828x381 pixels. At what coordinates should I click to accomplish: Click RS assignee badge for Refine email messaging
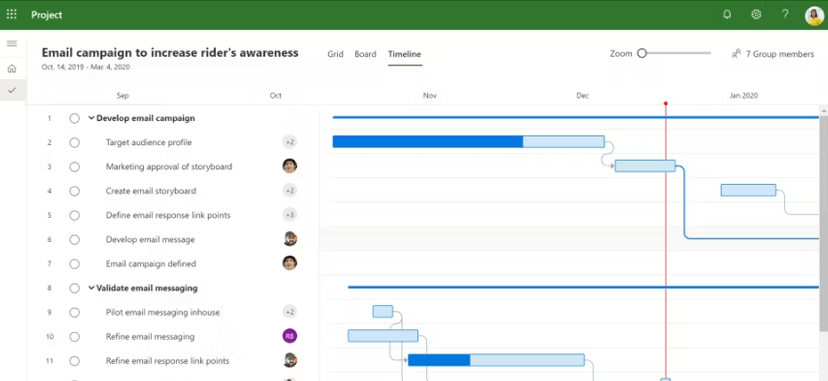[x=289, y=336]
